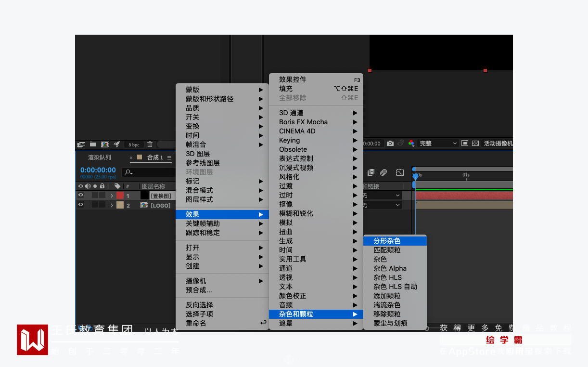Open the 合成 1 panel menu icon

tap(169, 157)
